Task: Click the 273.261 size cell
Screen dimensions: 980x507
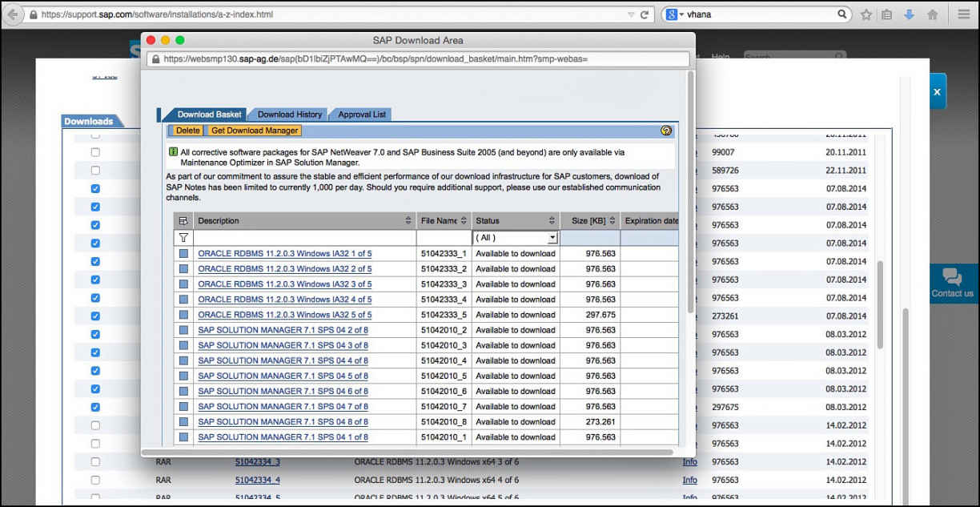Action: (590, 422)
